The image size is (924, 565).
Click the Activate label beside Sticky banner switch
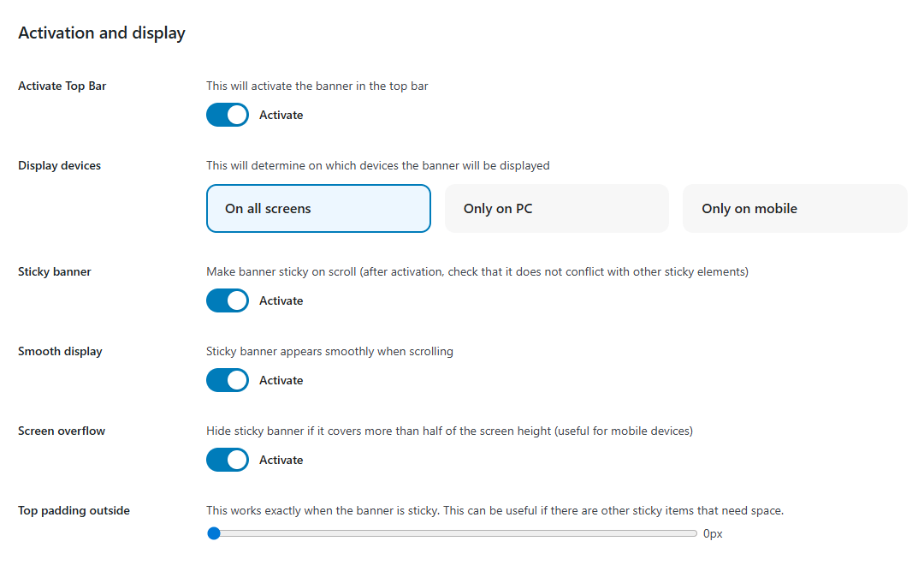[281, 300]
